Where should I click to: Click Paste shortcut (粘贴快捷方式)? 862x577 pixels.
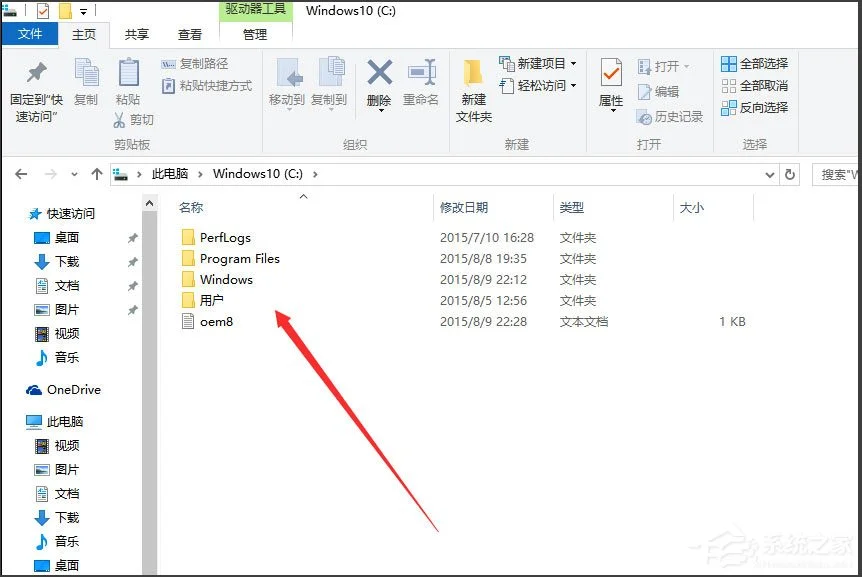point(207,86)
